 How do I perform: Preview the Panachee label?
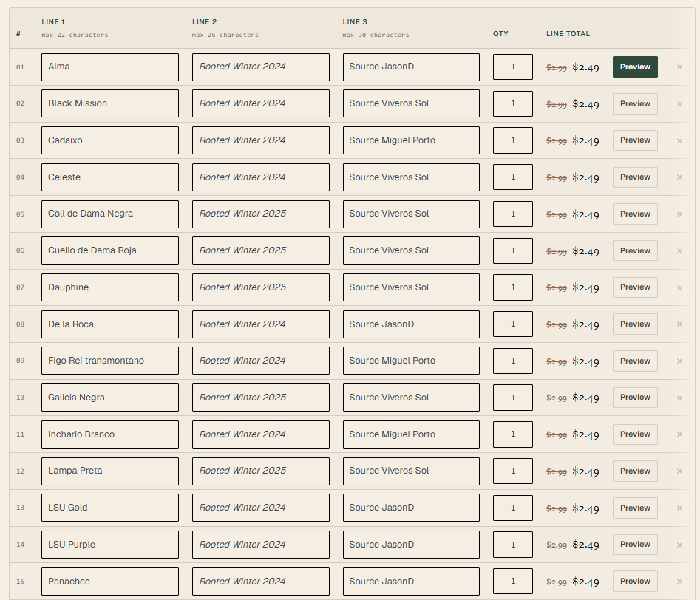[x=635, y=582]
